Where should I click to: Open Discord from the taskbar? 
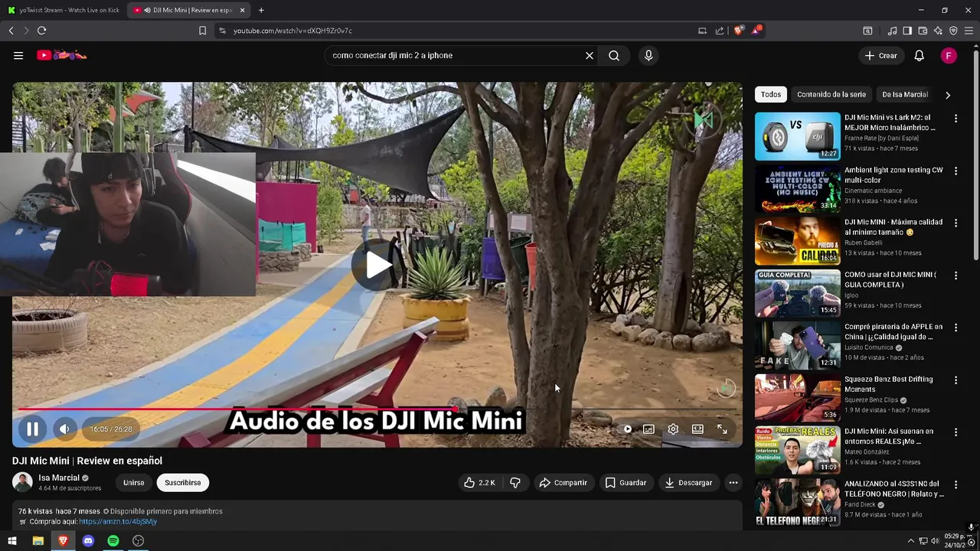point(88,541)
